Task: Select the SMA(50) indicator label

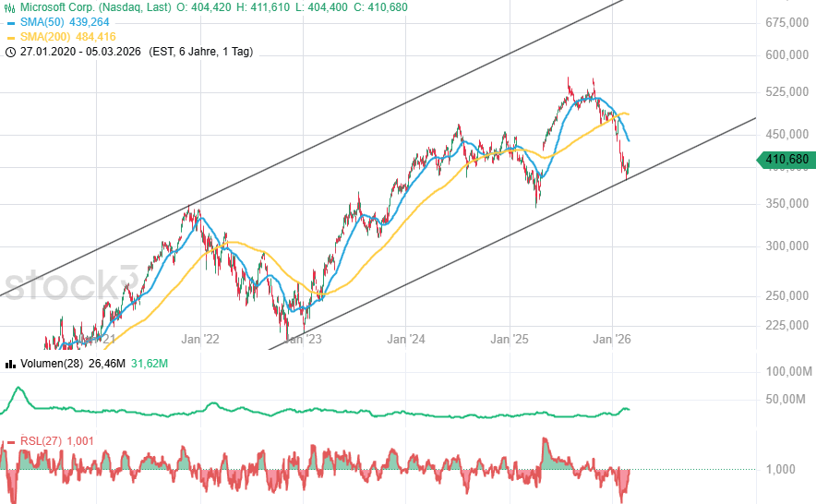Action: [42, 22]
